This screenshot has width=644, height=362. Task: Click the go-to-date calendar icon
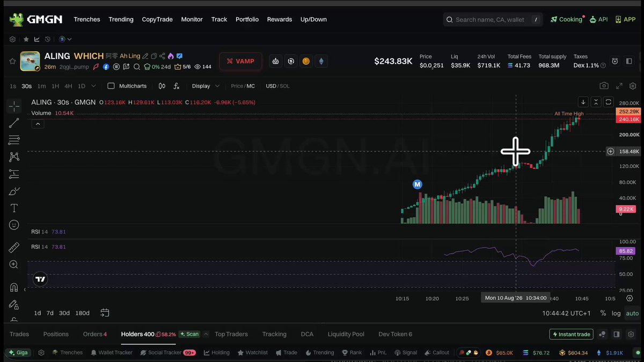(x=105, y=313)
